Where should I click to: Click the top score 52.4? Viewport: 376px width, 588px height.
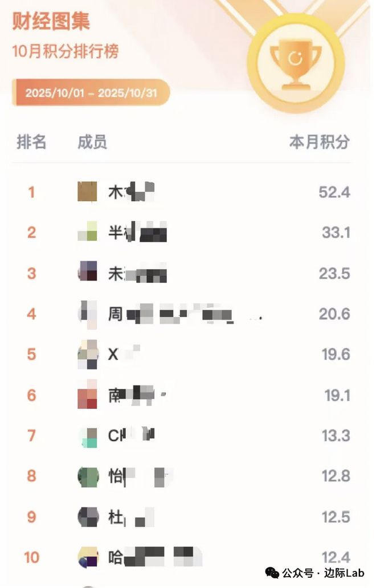click(x=334, y=192)
